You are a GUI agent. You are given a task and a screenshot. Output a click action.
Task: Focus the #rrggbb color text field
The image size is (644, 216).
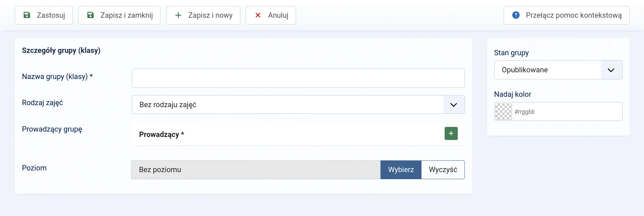[x=567, y=112]
